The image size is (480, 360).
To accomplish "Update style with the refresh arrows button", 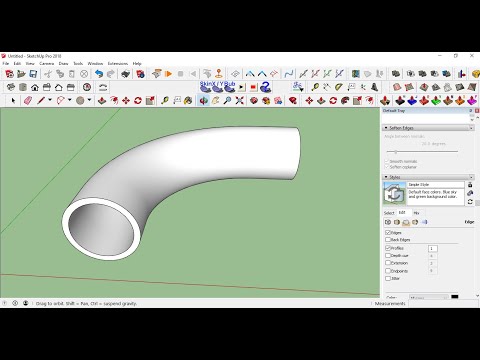I will [x=470, y=202].
